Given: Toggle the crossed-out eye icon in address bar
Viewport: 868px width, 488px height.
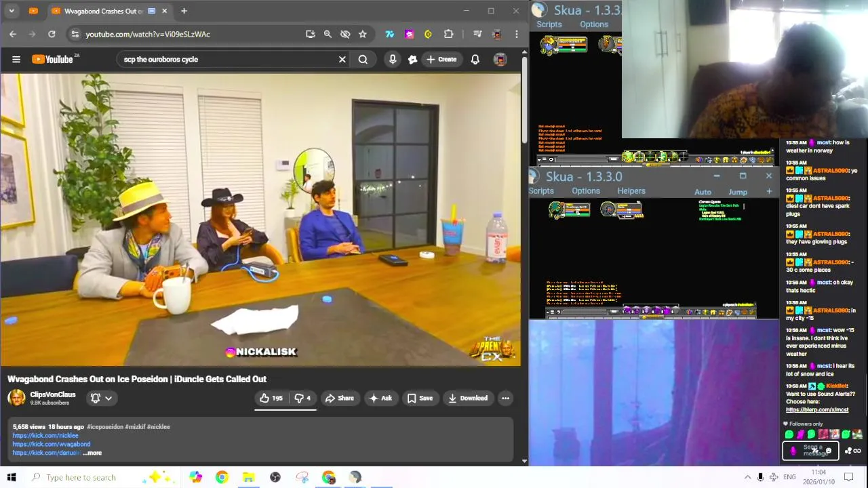Looking at the screenshot, I should [x=345, y=34].
